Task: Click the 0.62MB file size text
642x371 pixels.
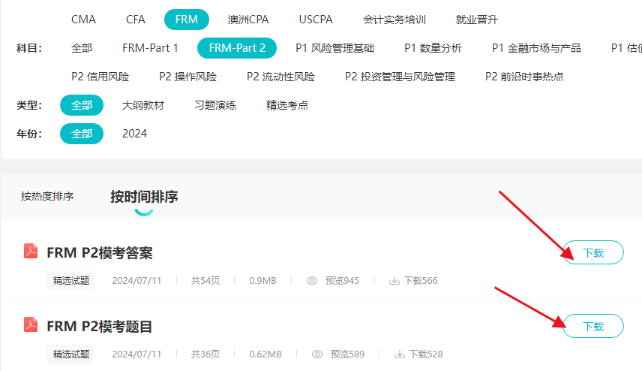Action: (265, 354)
